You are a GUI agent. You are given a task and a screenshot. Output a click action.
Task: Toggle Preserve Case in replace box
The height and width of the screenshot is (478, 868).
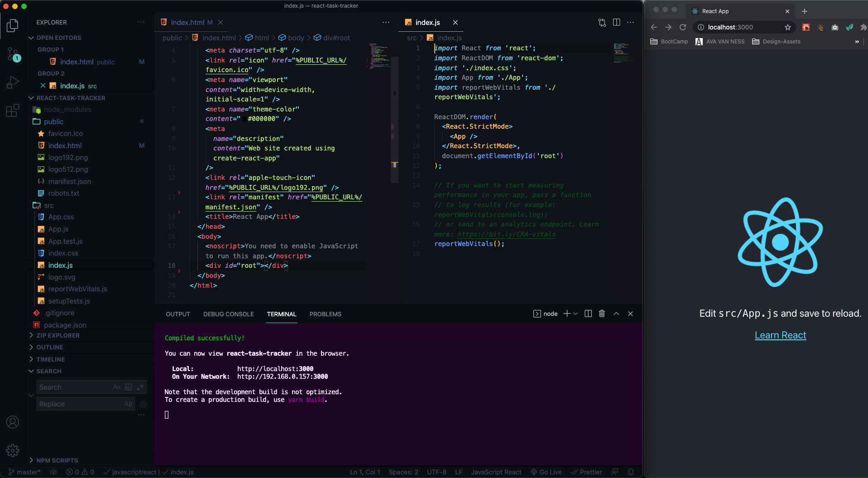point(129,404)
